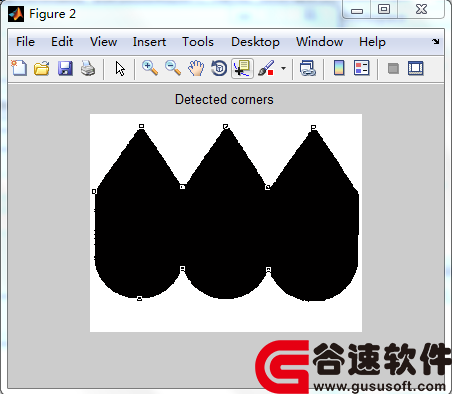Click the MATLAB logo in title bar
Viewport: 452px width, 394px height.
tap(16, 14)
